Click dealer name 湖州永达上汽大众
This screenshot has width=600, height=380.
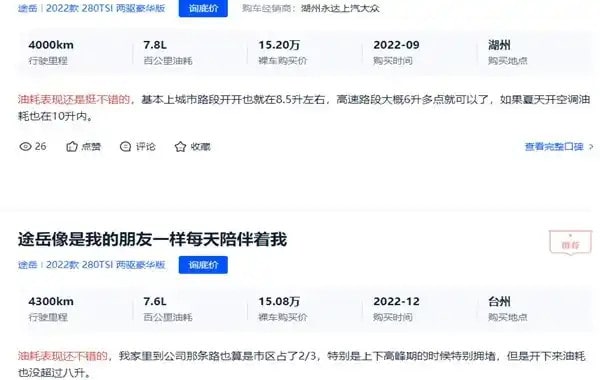click(x=340, y=8)
